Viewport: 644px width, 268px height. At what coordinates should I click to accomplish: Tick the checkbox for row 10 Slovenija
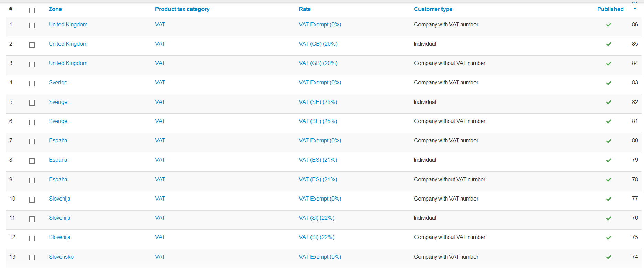point(32,200)
